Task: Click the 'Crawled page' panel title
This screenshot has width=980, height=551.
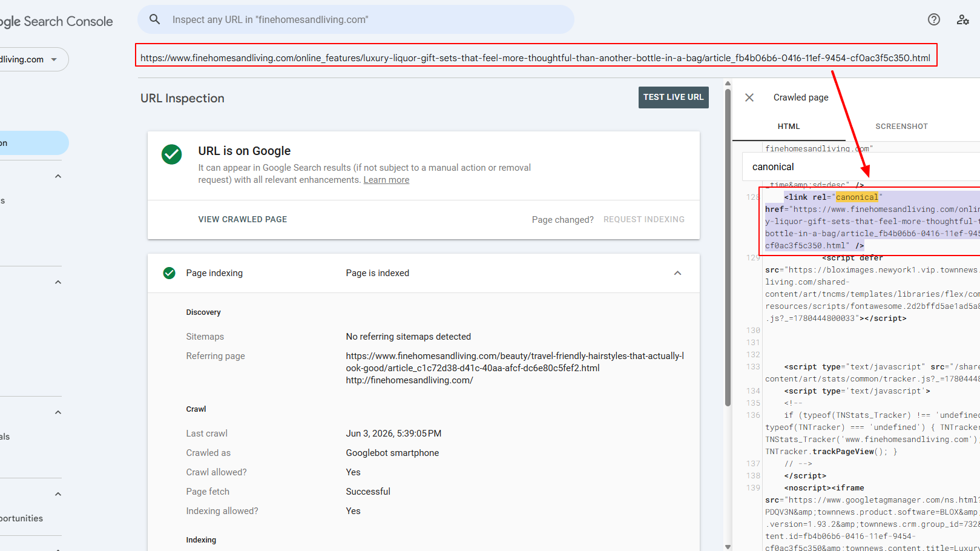Action: coord(801,97)
